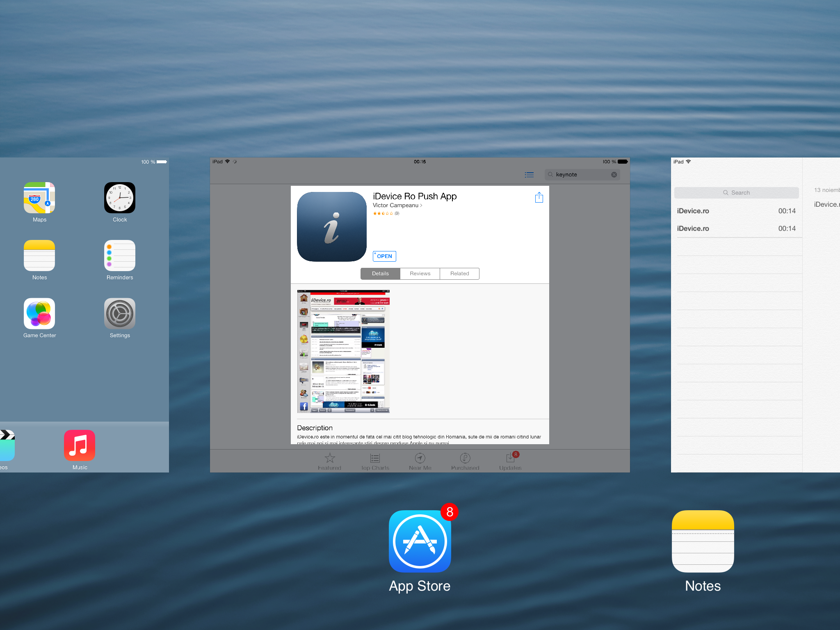840x630 pixels.
Task: Tap the keynote search field
Action: (582, 175)
